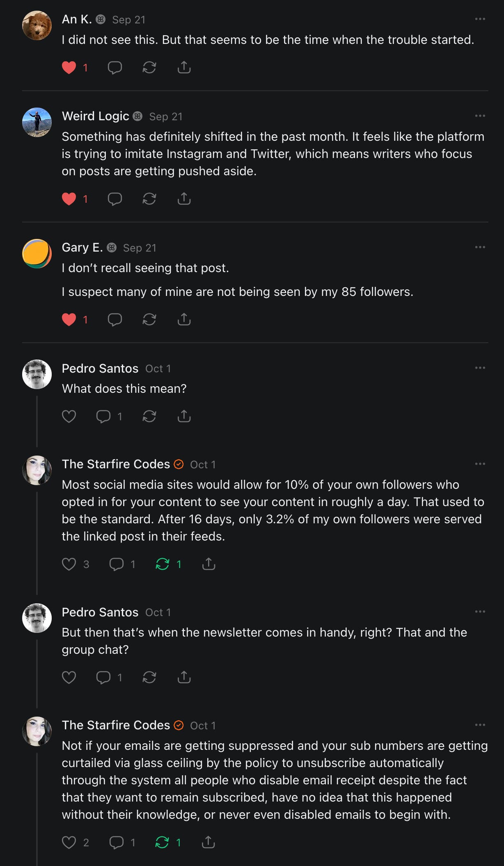Like Starfire Codes' comment about suppressed emails
This screenshot has width=504, height=866.
point(69,843)
